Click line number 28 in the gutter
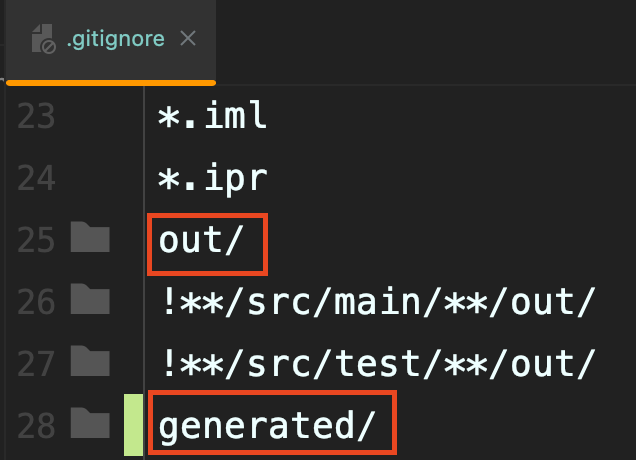This screenshot has height=460, width=636. point(37,424)
